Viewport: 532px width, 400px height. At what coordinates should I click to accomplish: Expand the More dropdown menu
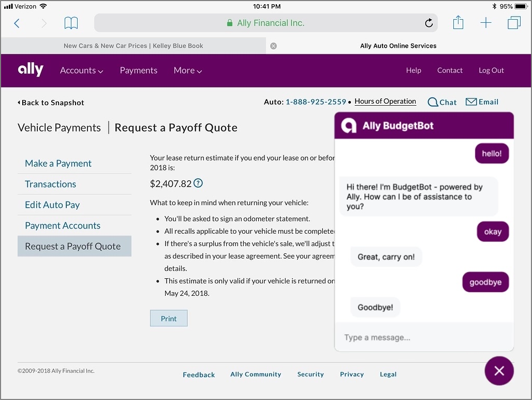point(188,70)
